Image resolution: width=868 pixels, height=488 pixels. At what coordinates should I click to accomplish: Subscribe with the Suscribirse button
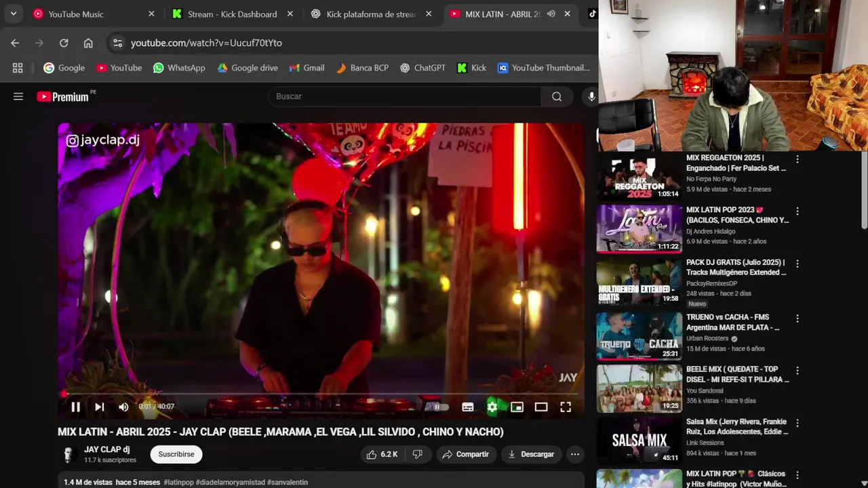(176, 454)
